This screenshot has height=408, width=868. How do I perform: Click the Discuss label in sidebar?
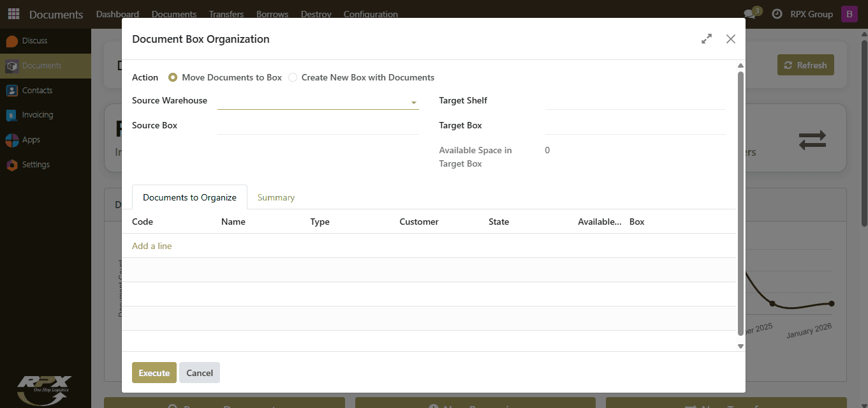[34, 41]
